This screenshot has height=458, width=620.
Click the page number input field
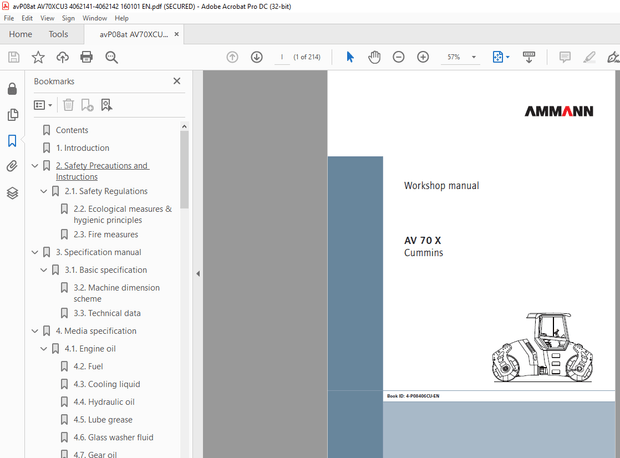coord(282,57)
